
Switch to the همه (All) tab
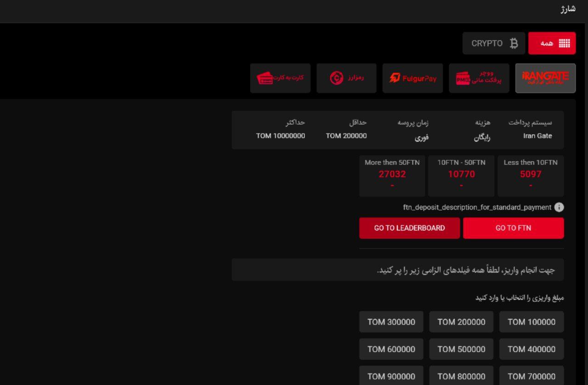(552, 44)
